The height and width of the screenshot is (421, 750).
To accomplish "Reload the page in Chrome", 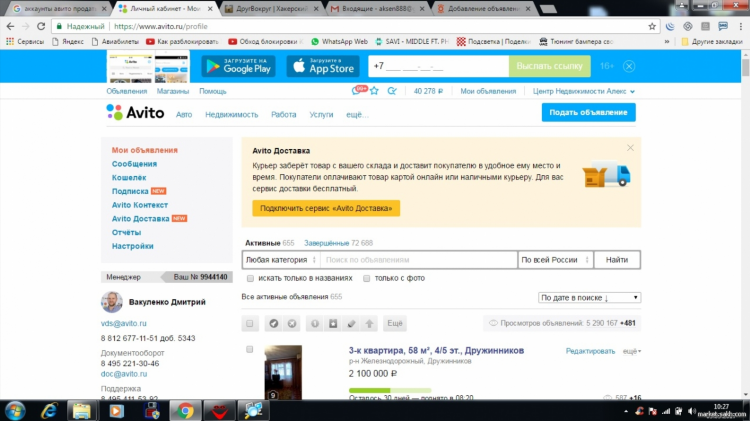I will (x=41, y=26).
